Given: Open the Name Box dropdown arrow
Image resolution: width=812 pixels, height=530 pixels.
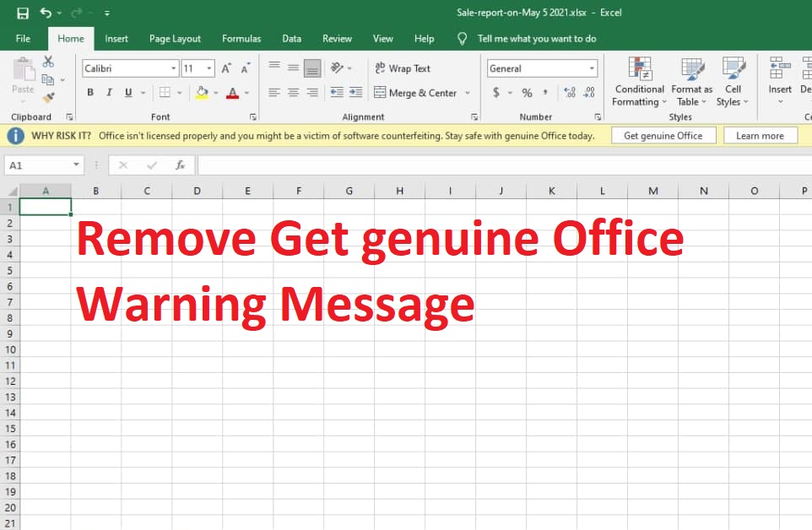Looking at the screenshot, I should 76,165.
